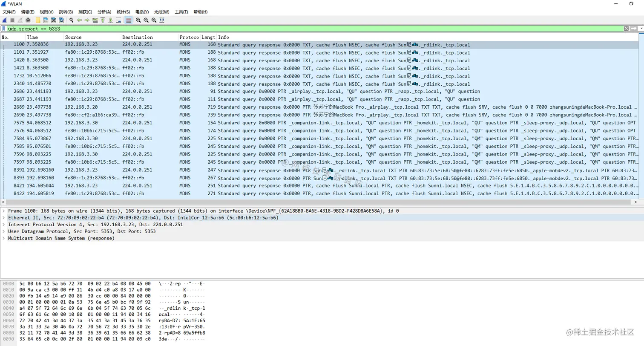Jump to the last packet

[111, 20]
